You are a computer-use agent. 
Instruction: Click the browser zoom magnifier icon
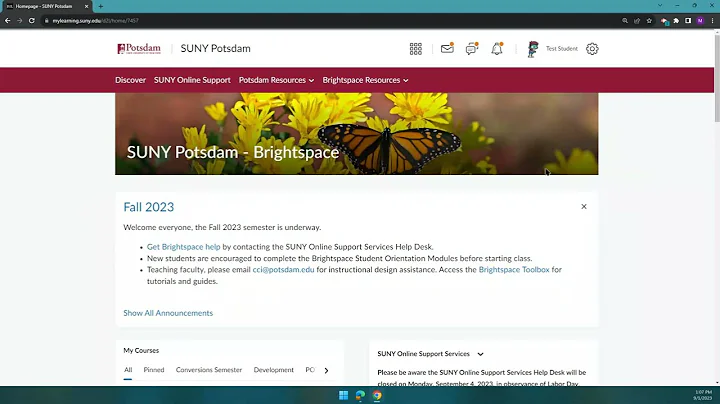[625, 21]
